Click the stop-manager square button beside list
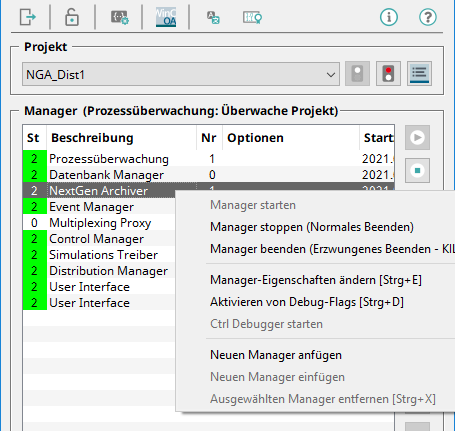 tap(417, 171)
